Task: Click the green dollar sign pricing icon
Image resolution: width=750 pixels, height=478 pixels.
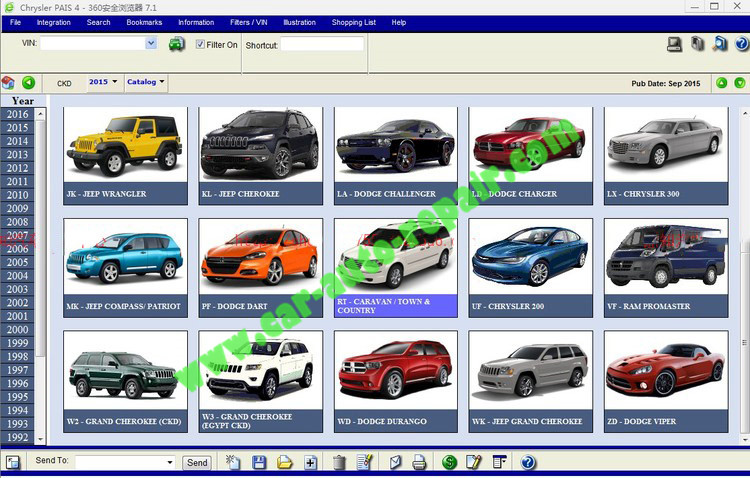Action: click(449, 462)
